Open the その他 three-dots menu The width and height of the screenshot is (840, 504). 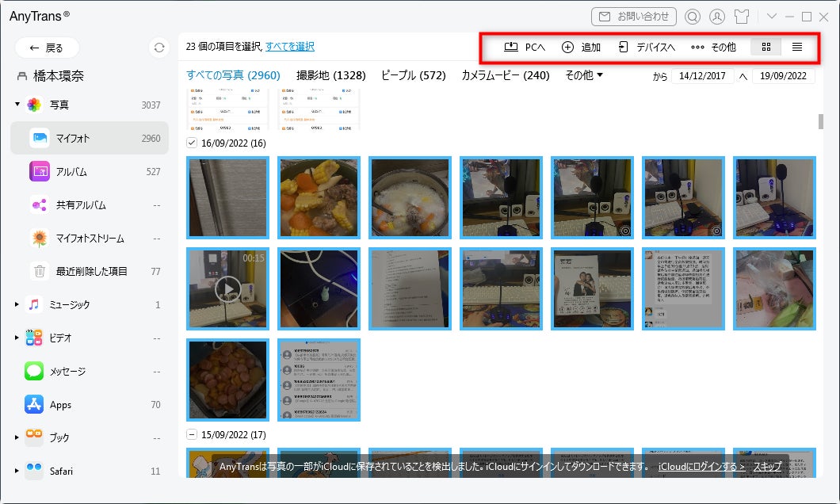tap(697, 47)
